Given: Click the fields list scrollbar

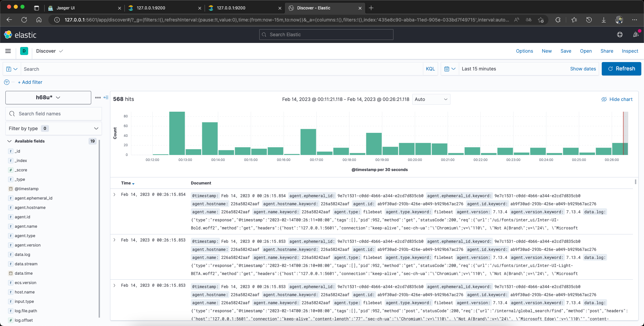Looking at the screenshot, I should click(x=99, y=228).
